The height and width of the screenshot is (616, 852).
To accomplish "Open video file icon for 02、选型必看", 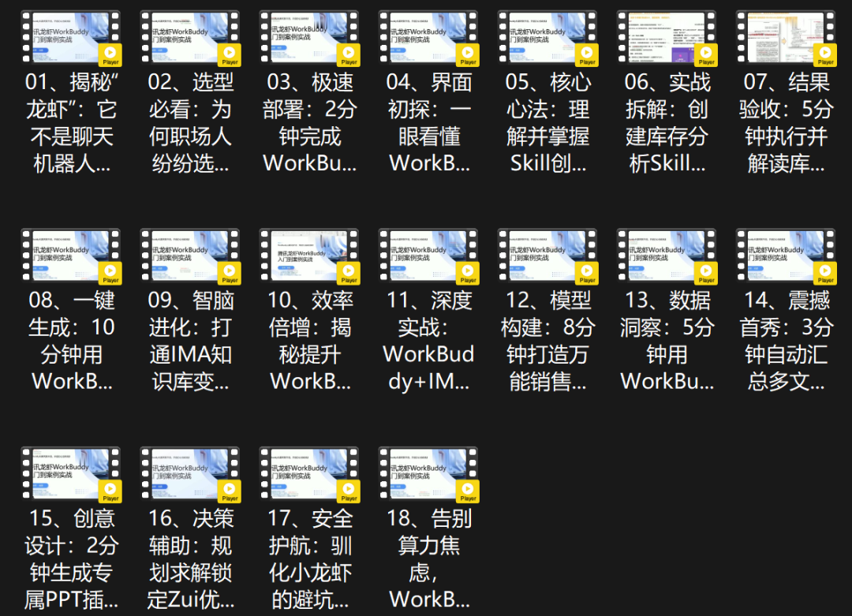I will click(190, 38).
